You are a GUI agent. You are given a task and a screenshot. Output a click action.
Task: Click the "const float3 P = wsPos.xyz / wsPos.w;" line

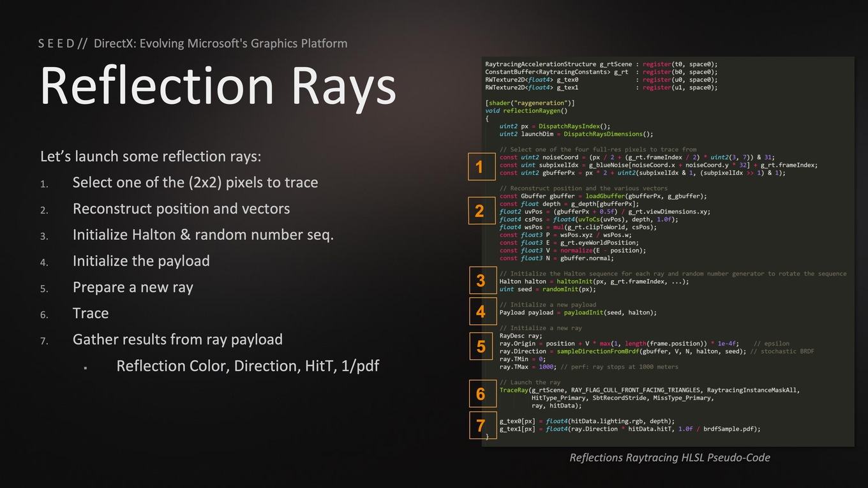pos(564,235)
